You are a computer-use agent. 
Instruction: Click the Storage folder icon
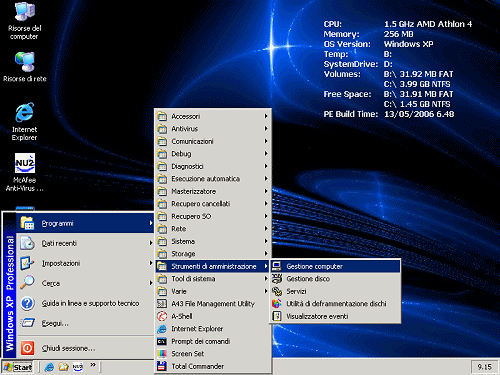162,254
